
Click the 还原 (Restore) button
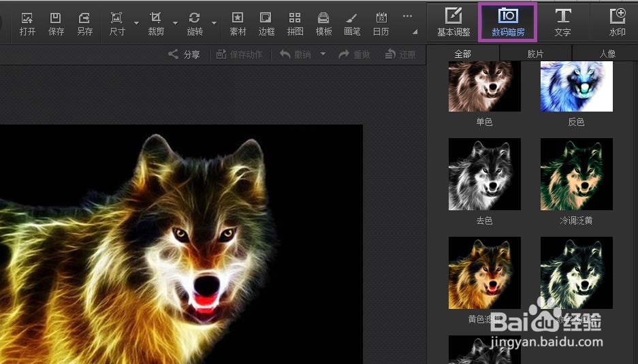(400, 54)
